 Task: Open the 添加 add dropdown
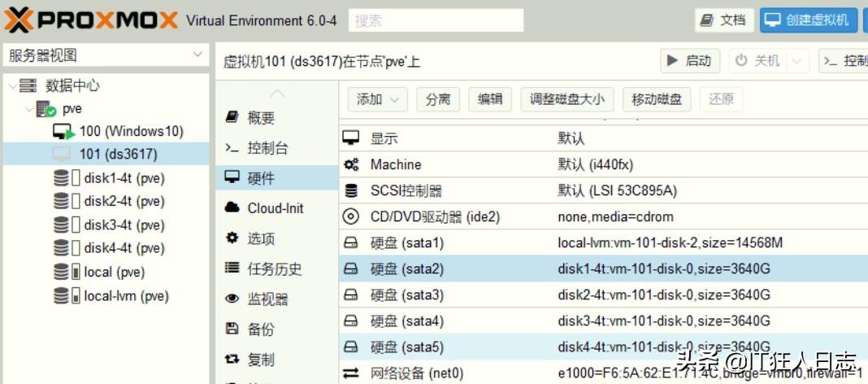(x=378, y=100)
